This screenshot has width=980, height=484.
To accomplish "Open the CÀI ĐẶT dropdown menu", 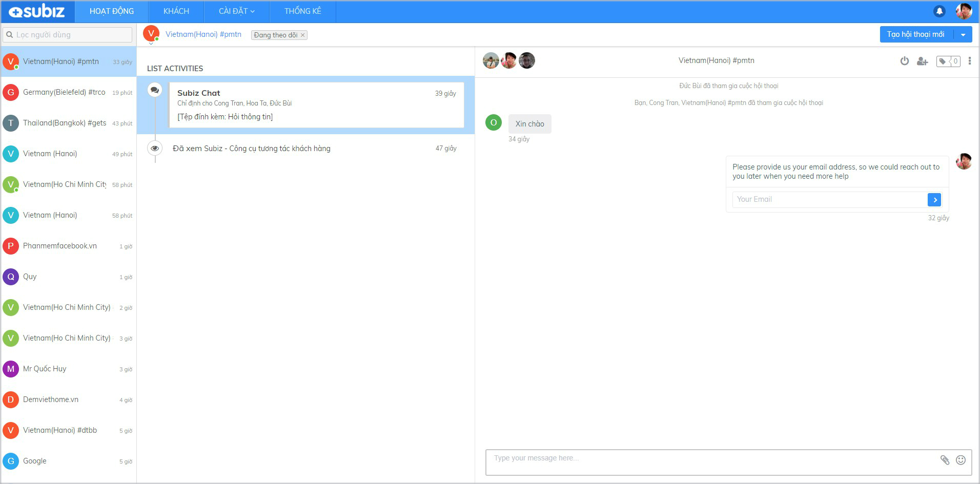I will [x=236, y=11].
